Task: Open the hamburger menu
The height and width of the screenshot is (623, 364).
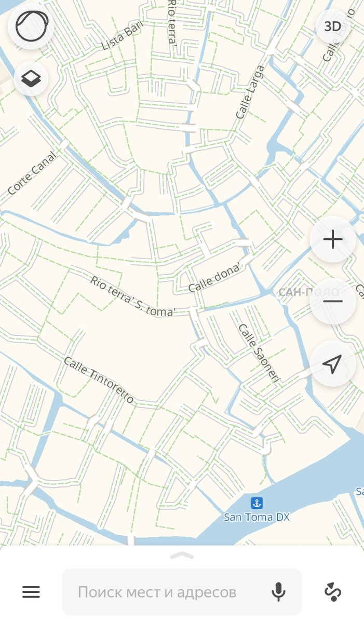Action: coord(31,591)
